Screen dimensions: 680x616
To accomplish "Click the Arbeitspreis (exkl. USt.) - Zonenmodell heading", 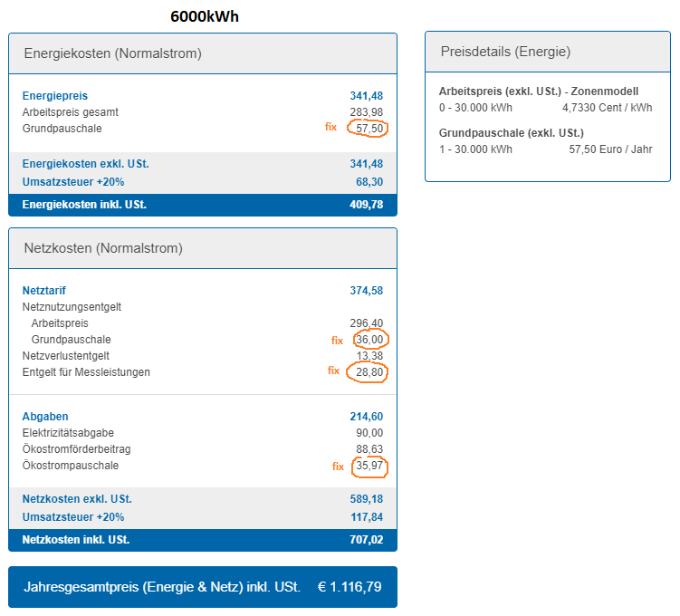I will [539, 91].
